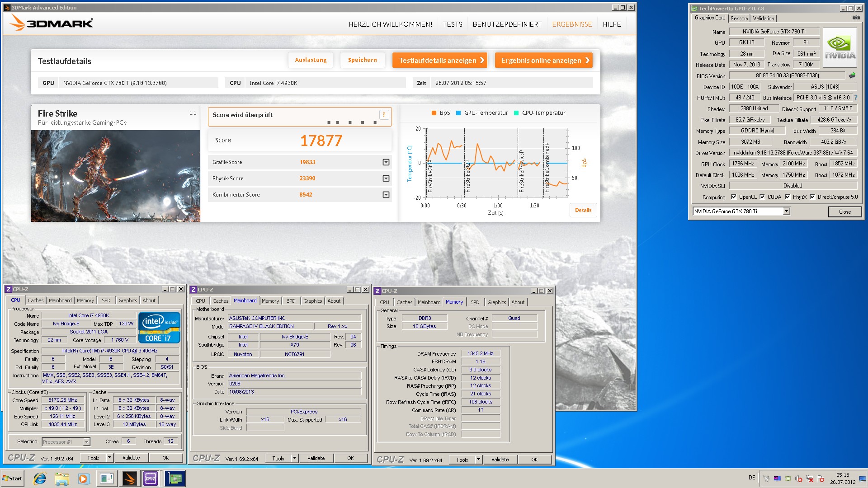Click Testlaufdetails anzeigen button
868x488 pixels.
[x=440, y=61]
